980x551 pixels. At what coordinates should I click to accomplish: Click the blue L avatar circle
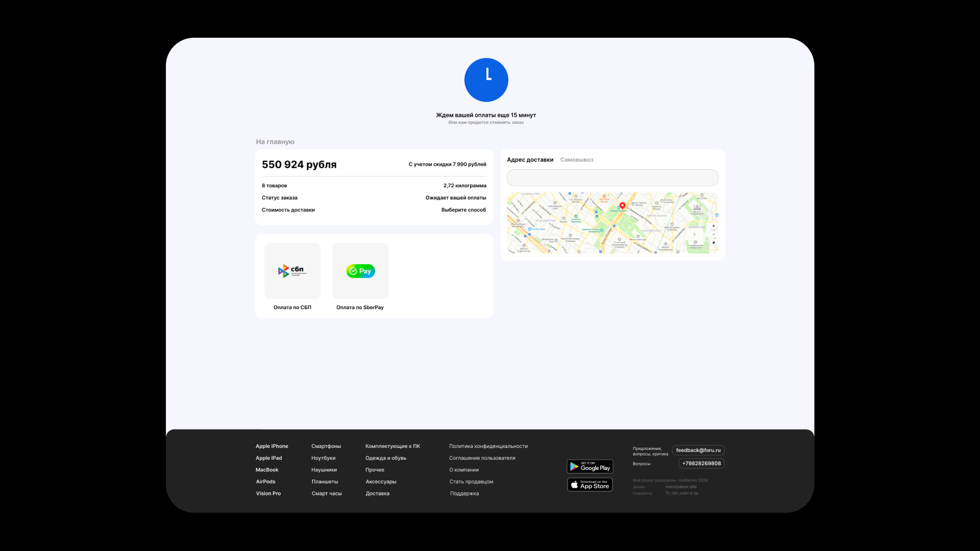click(x=486, y=80)
